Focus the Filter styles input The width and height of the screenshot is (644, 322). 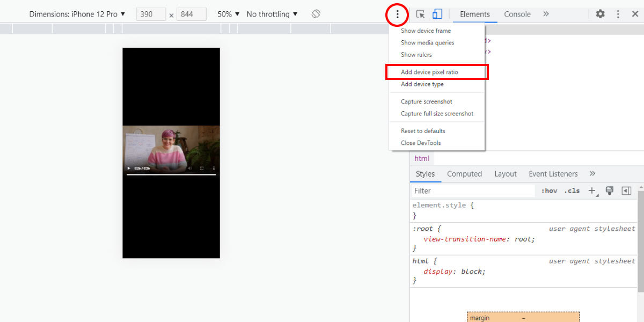[473, 191]
